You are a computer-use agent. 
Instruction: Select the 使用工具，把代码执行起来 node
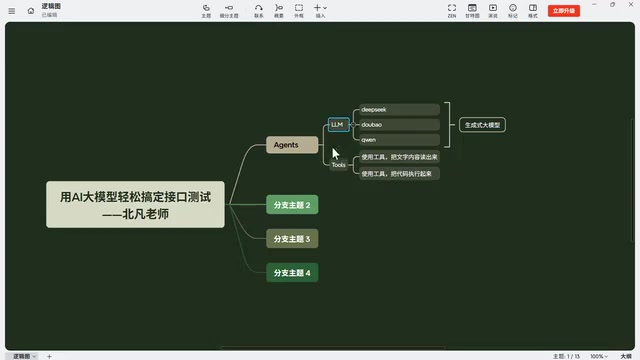click(399, 173)
